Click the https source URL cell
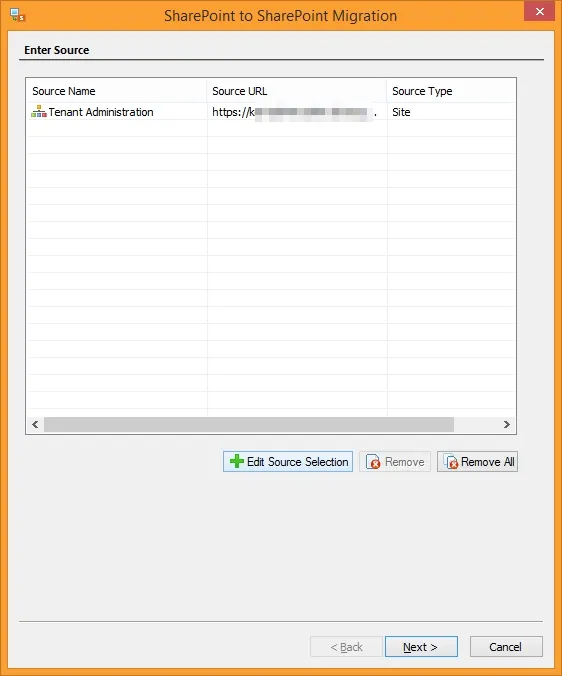Viewport: 562px width, 676px height. coord(297,112)
